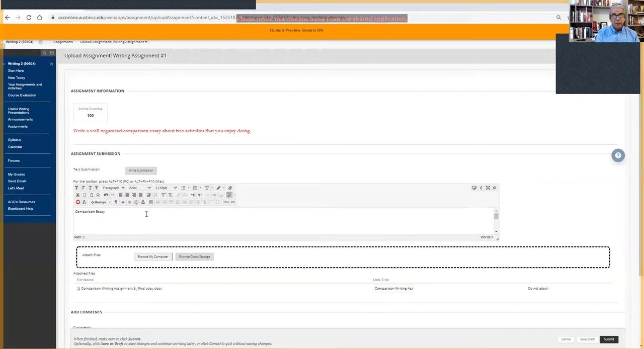
Task: Insert a numbered list
Action: coord(195,188)
